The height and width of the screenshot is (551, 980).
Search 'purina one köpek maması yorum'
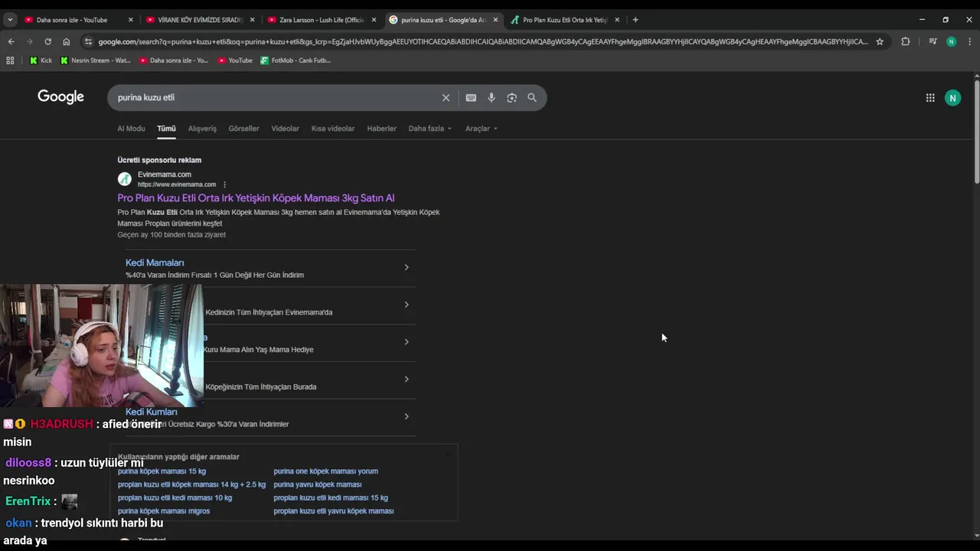point(325,471)
